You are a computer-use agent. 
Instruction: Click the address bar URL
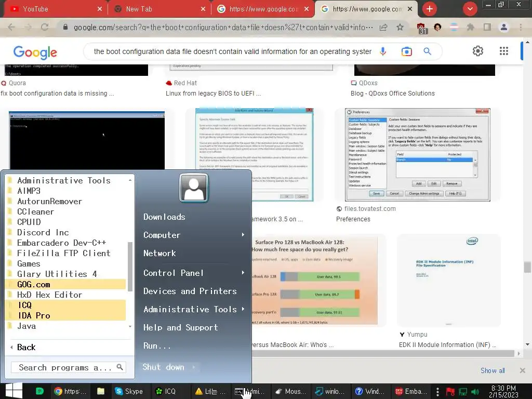point(223,27)
